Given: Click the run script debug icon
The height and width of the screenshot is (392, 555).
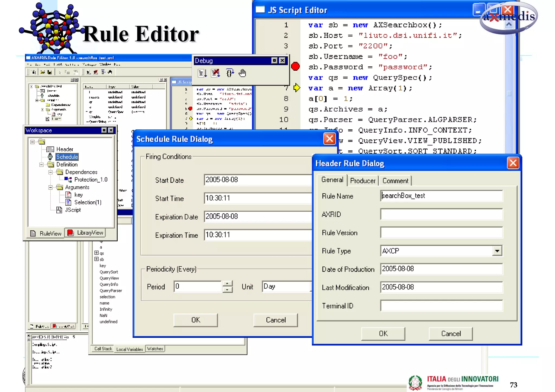Looking at the screenshot, I should click(202, 73).
